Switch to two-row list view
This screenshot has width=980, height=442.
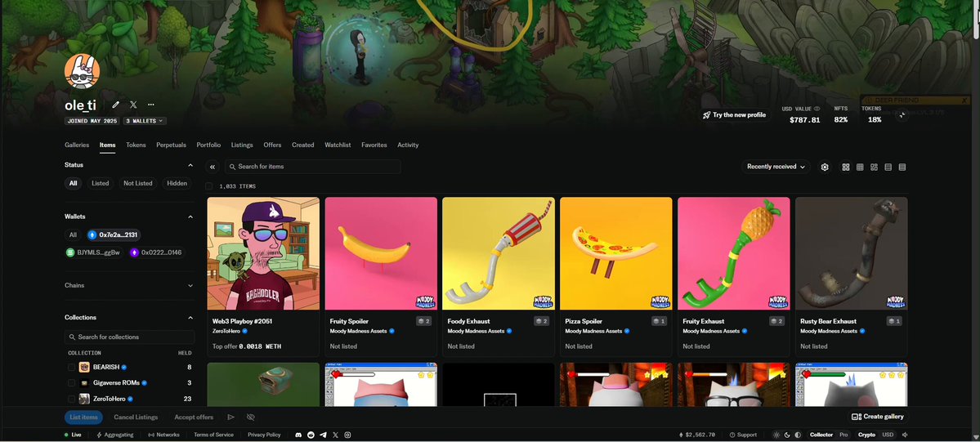[x=888, y=167]
